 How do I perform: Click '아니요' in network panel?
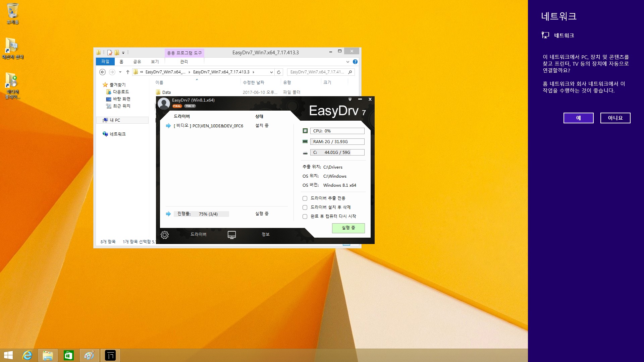coord(615,118)
